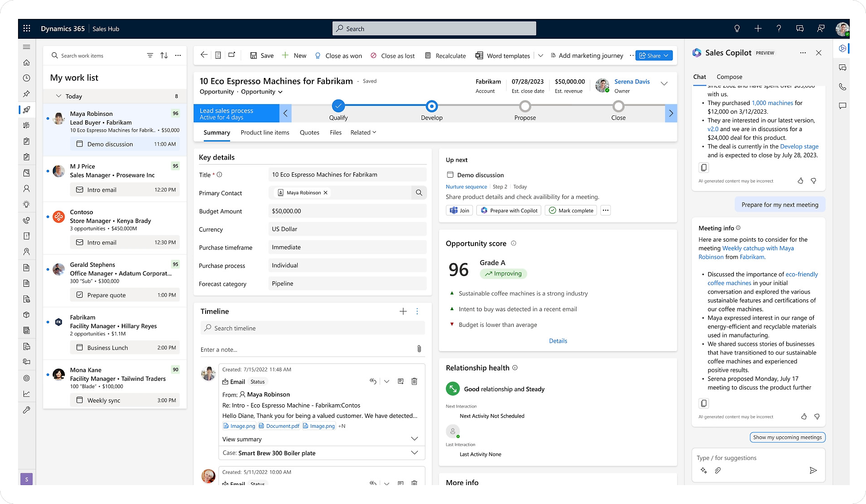Attach a file to the timeline note
This screenshot has width=866, height=504.
tap(419, 348)
